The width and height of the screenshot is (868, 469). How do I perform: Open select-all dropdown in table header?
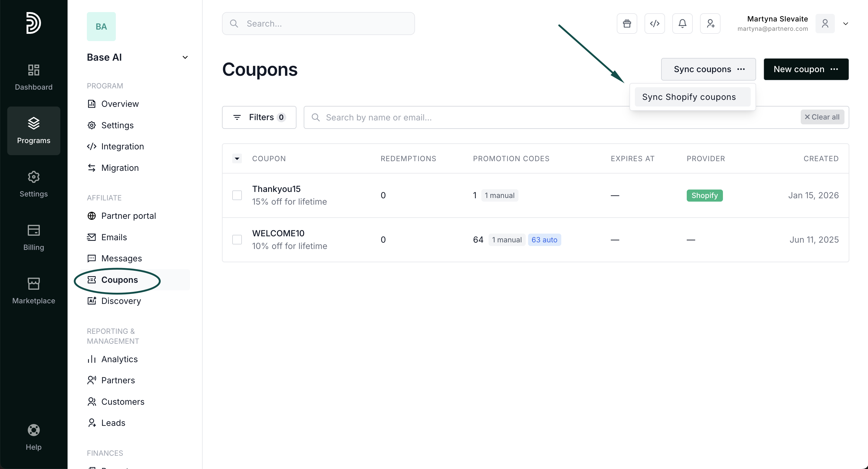tap(237, 158)
